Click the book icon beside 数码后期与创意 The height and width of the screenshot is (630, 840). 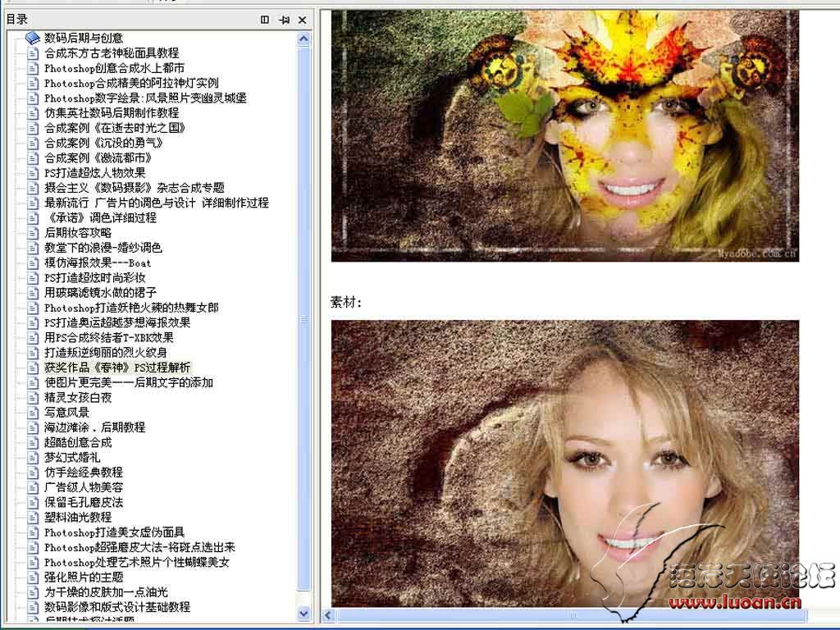click(x=33, y=38)
